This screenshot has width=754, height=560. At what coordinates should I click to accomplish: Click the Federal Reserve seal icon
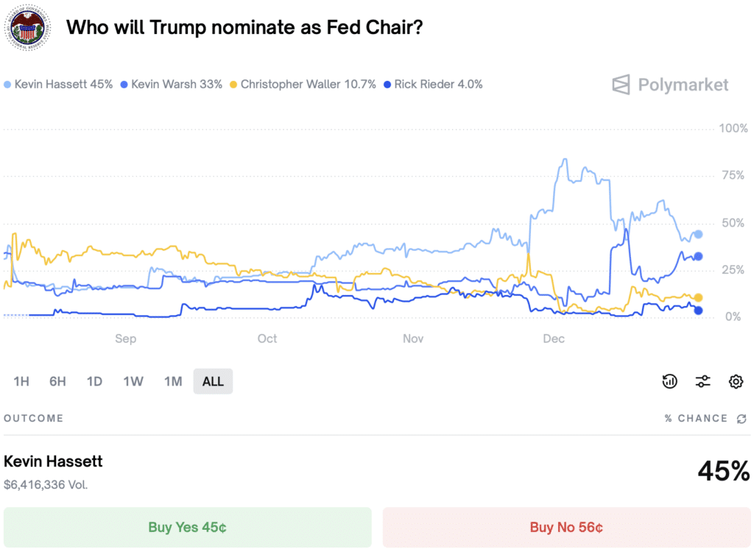(27, 27)
